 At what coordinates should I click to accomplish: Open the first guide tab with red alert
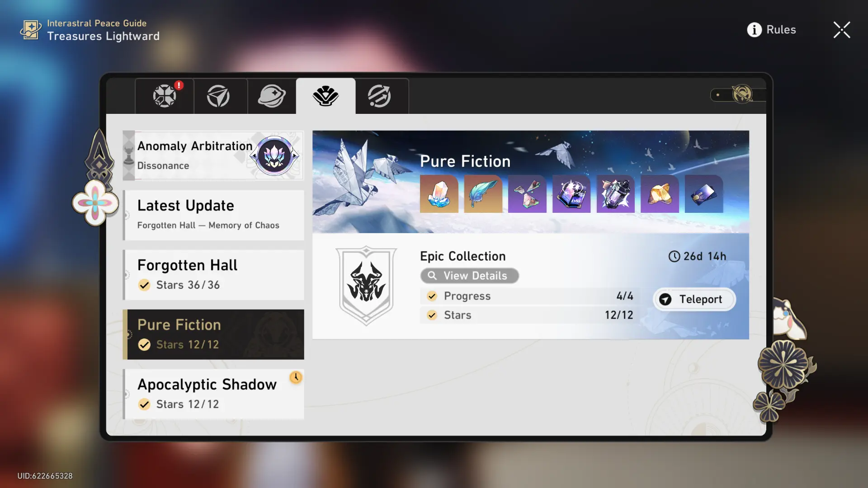[x=165, y=96]
